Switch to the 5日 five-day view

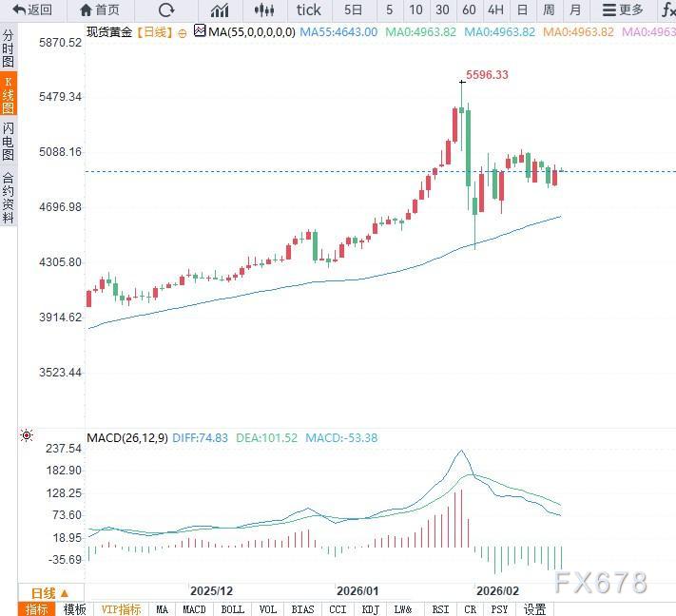point(353,10)
